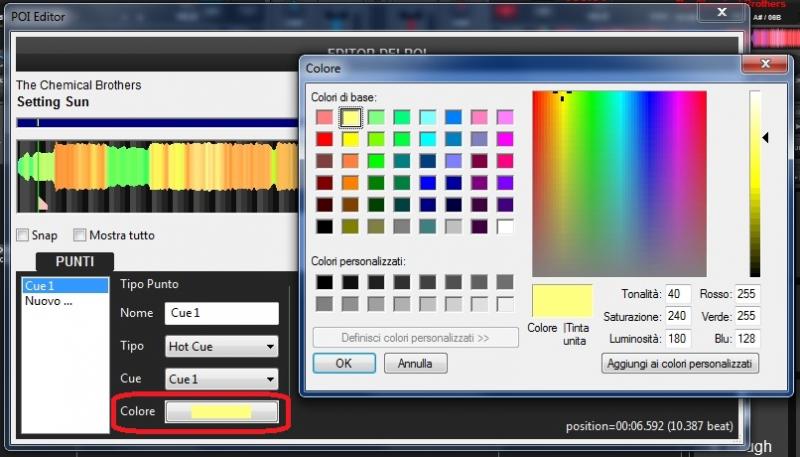
Task: Select the lightest custom color swatch
Action: (505, 304)
